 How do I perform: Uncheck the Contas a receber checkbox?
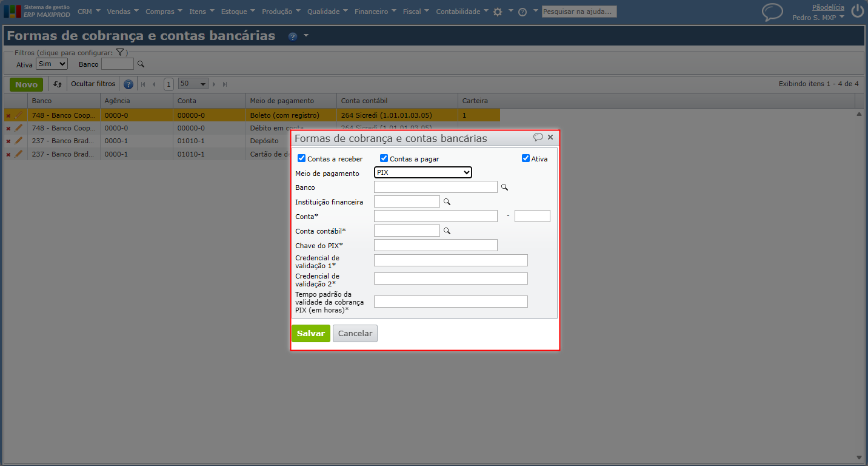coord(302,158)
